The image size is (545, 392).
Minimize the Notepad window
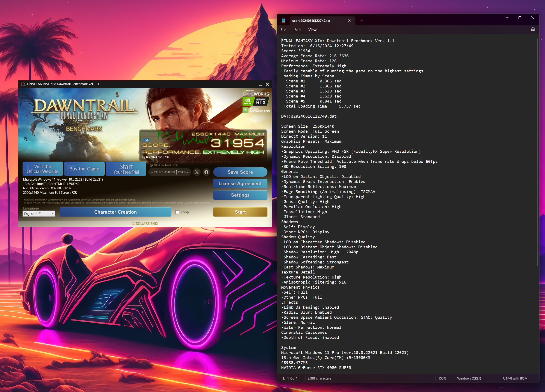[x=507, y=18]
